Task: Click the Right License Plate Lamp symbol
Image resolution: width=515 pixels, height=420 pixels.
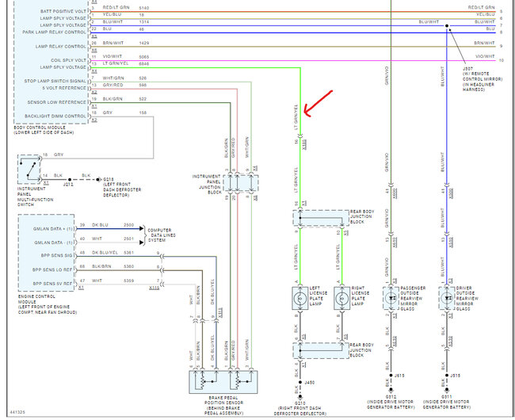Action: (x=342, y=299)
